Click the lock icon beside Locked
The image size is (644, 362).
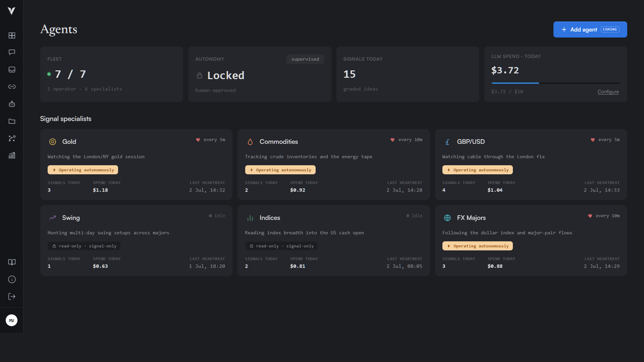(x=200, y=75)
